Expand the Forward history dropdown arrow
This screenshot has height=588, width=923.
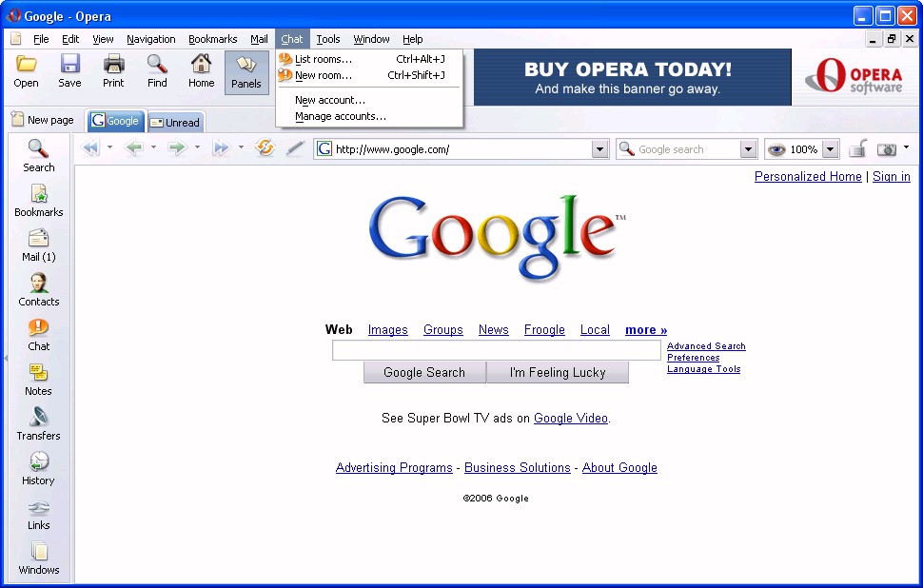tap(197, 147)
